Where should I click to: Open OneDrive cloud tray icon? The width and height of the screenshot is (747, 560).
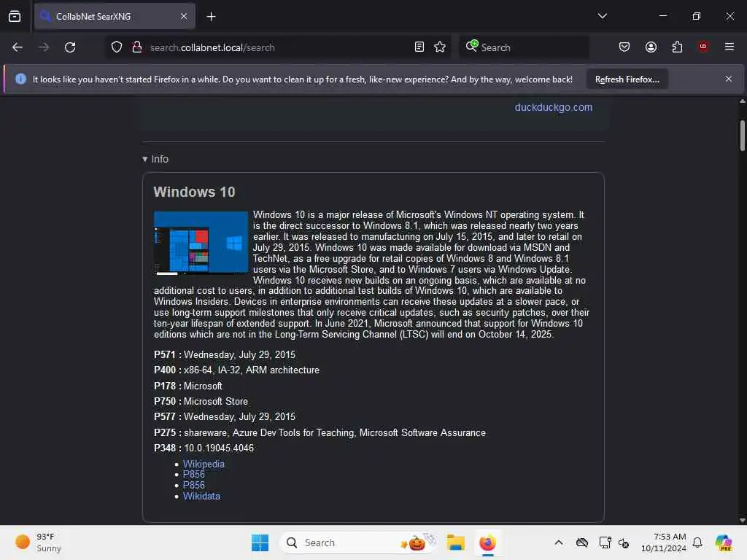coord(581,542)
